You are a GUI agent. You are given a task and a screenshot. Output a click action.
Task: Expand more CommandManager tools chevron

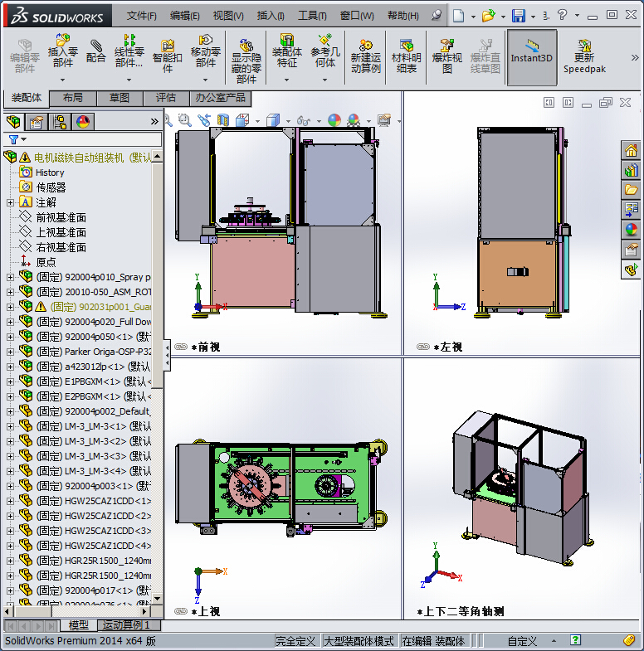tap(635, 58)
